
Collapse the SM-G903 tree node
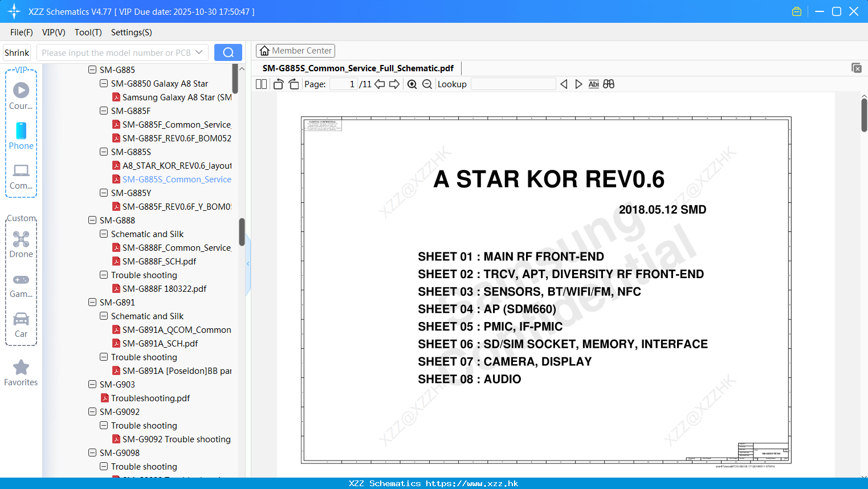(92, 384)
